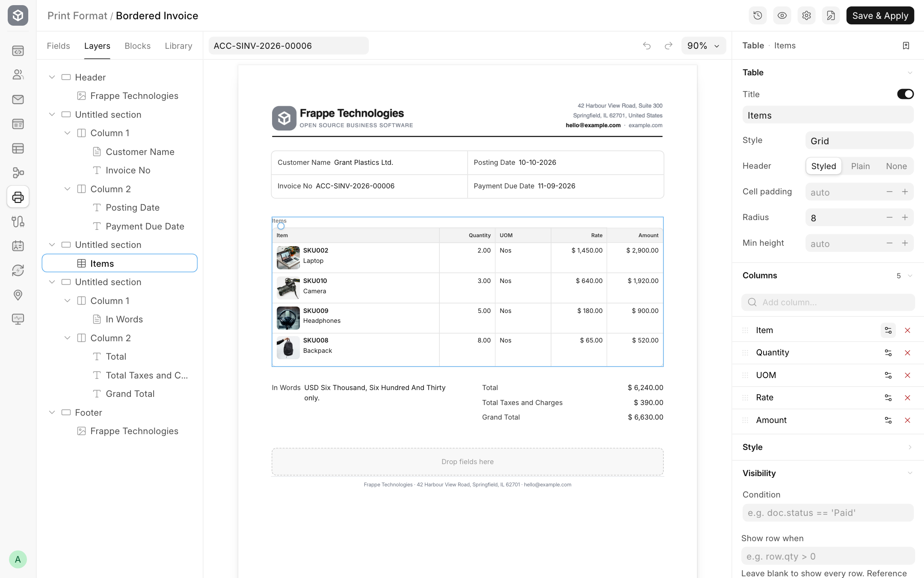
Task: Collapse the Footer layer
Action: click(x=52, y=412)
